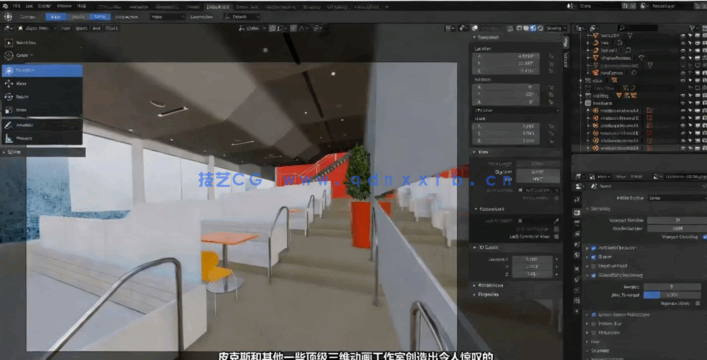Screen dimensions: 707x360
Task: Switch viewport to wireframe shading
Action: [x=519, y=28]
